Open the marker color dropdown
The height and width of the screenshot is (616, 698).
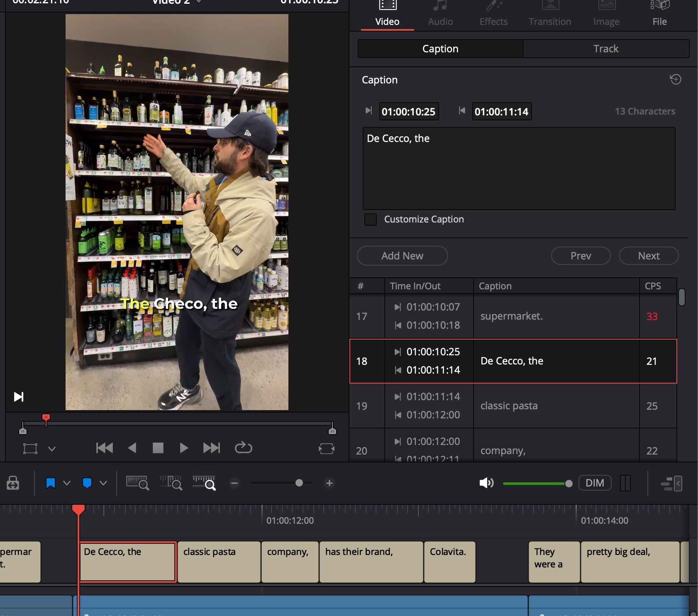(x=103, y=483)
